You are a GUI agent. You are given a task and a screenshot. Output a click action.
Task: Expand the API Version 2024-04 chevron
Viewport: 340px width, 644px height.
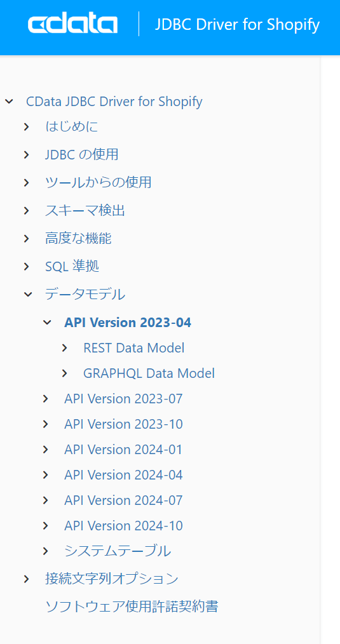coord(46,475)
